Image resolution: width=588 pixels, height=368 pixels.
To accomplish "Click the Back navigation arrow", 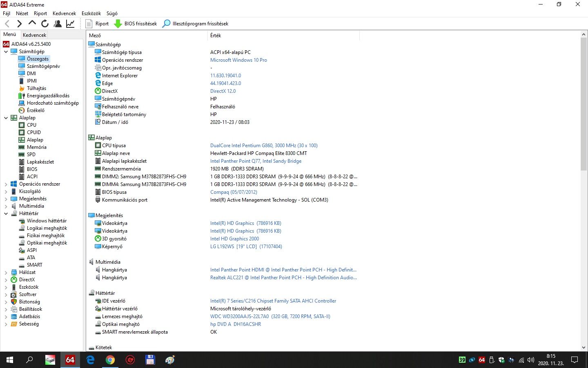I will [x=7, y=24].
